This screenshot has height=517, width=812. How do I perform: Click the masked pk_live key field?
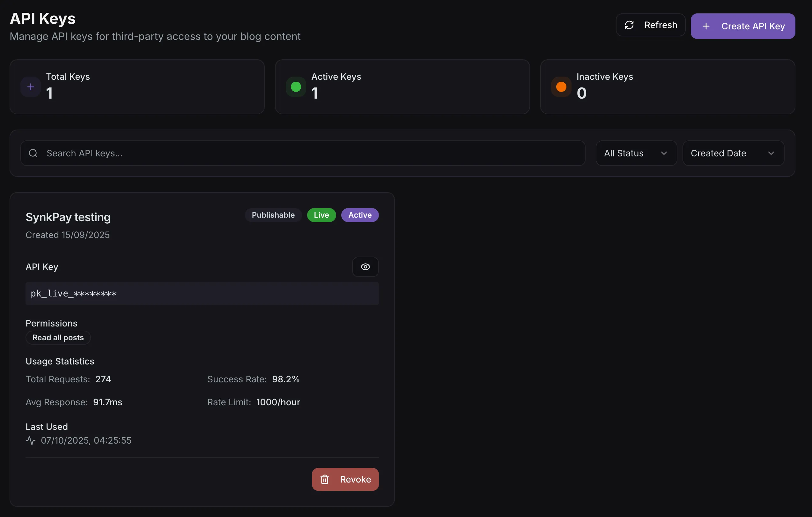point(202,294)
